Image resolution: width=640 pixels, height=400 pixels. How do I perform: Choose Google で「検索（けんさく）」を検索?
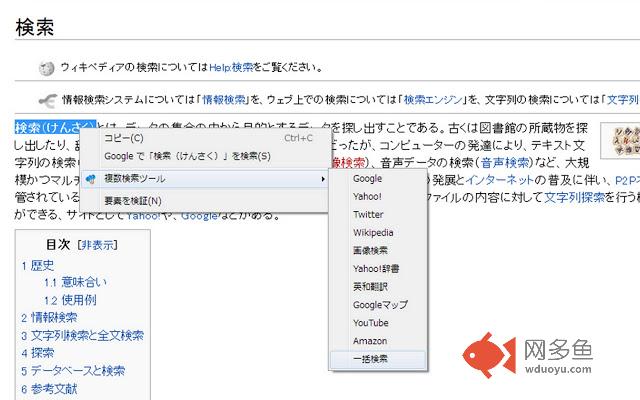tap(187, 156)
